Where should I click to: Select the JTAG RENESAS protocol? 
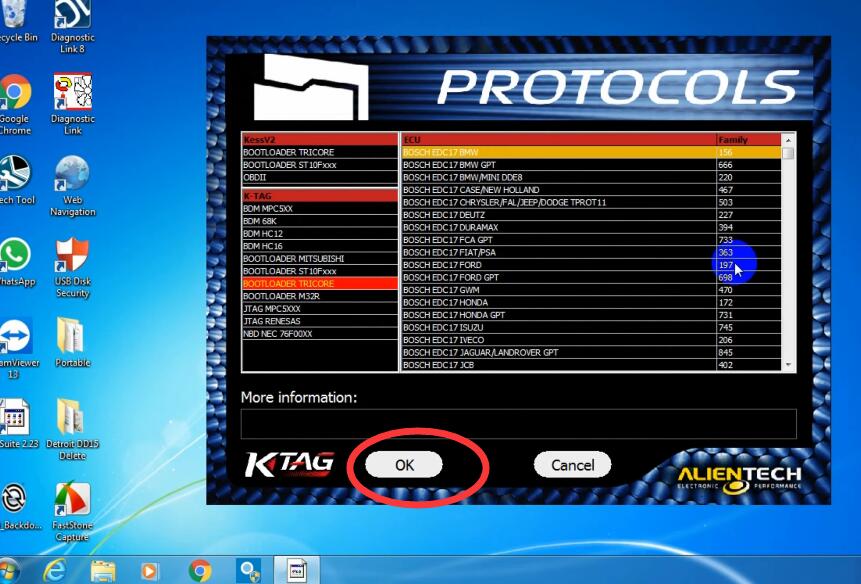click(320, 322)
